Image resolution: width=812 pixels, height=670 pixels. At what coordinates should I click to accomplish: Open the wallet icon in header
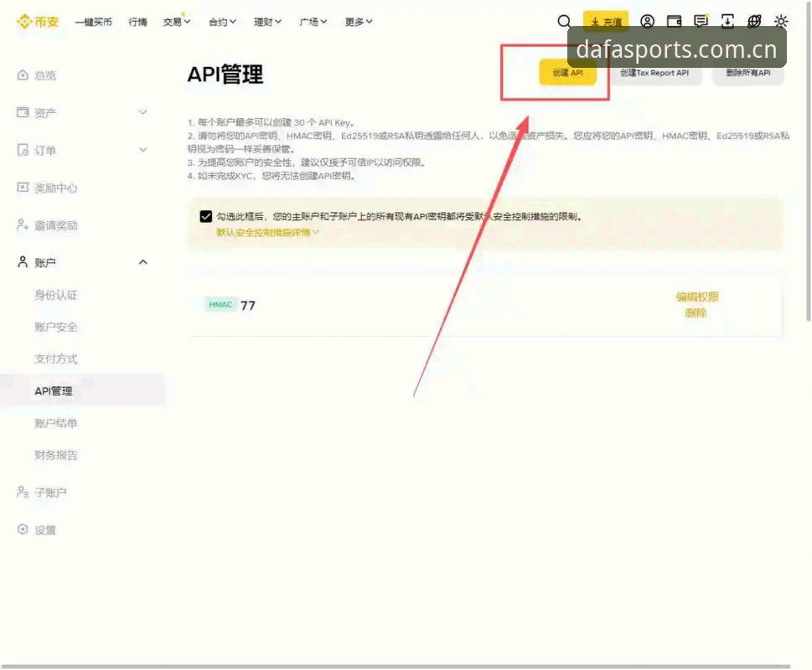pyautogui.click(x=674, y=21)
